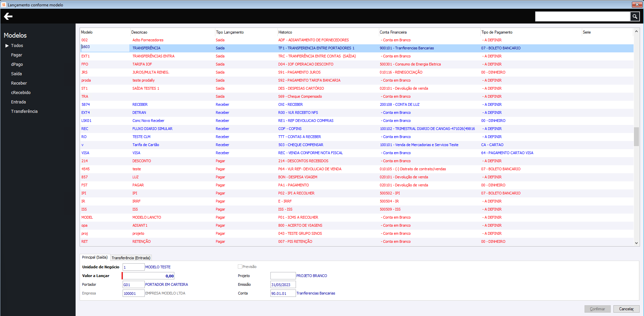Screen dimensions: 644x316
Task: Select the 'TRANSFERÊNCIAS ENTRA' model row
Action: coord(356,56)
